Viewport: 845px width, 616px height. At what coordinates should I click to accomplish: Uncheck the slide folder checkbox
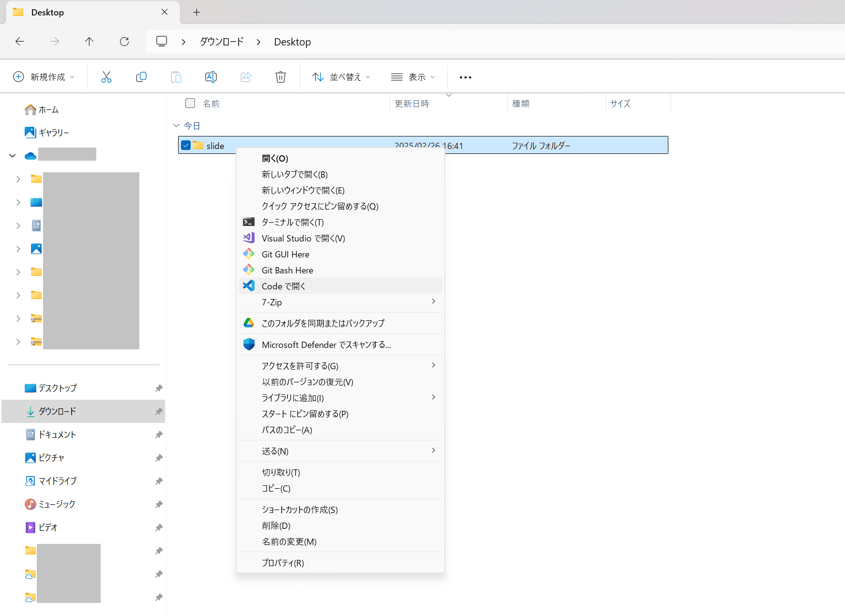pyautogui.click(x=186, y=145)
